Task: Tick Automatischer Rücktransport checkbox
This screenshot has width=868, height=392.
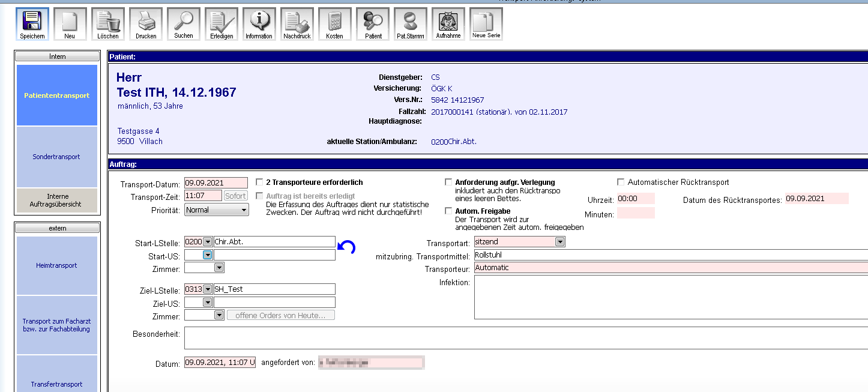Action: click(621, 182)
